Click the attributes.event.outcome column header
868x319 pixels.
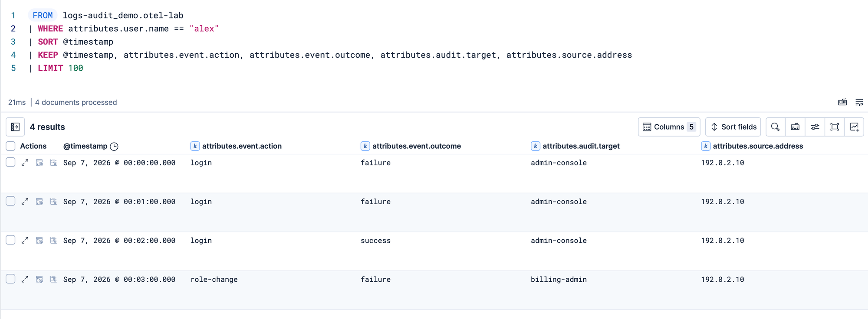tap(417, 146)
